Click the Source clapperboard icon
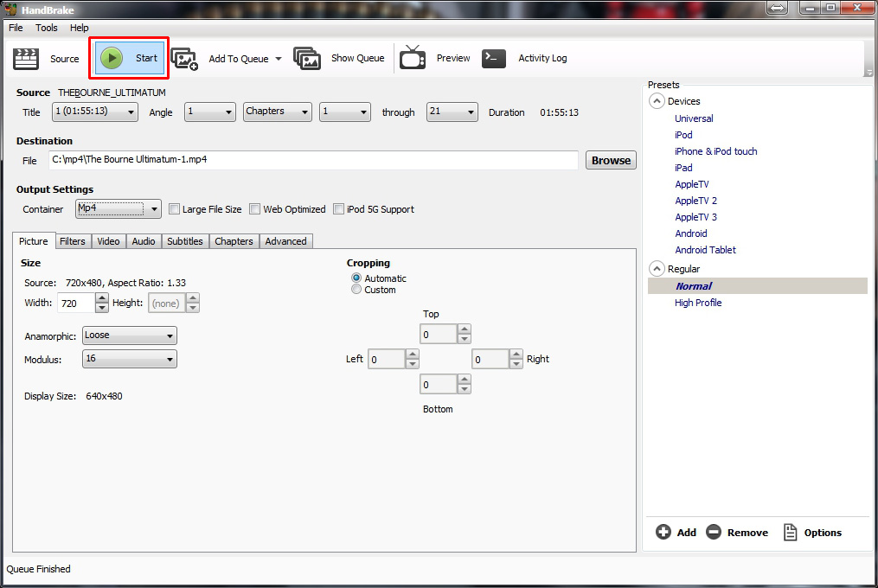Viewport: 878px width, 588px height. [26, 58]
